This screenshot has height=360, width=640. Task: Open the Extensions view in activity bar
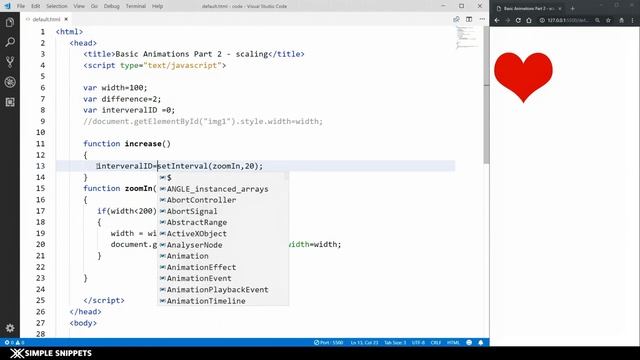[x=10, y=102]
